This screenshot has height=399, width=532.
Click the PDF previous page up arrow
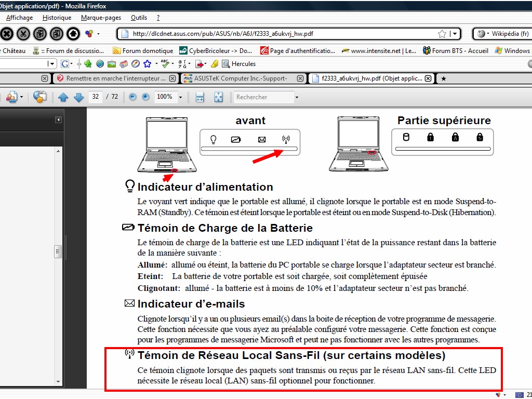click(63, 97)
